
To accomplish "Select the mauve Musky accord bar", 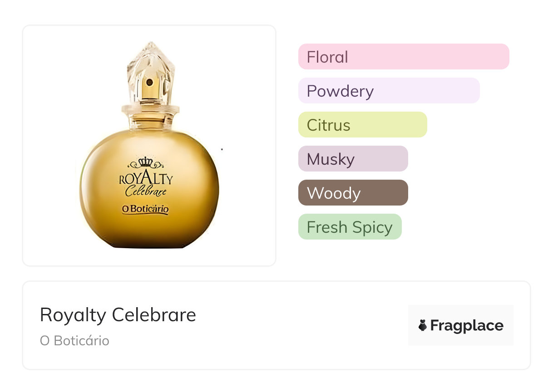I will 353,159.
